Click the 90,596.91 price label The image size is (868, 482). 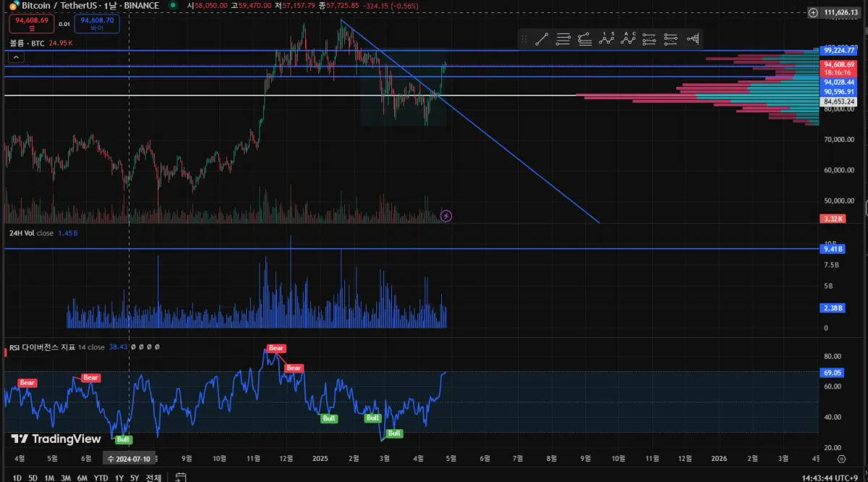coord(839,92)
